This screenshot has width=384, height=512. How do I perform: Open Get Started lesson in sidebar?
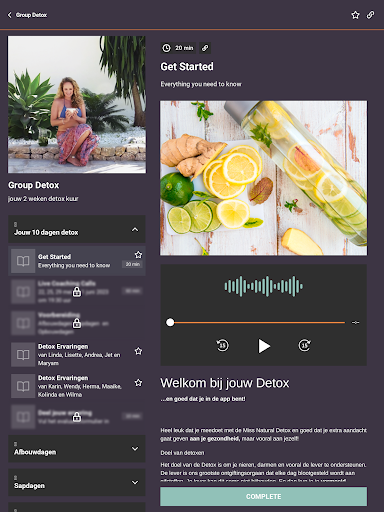pyautogui.click(x=77, y=261)
